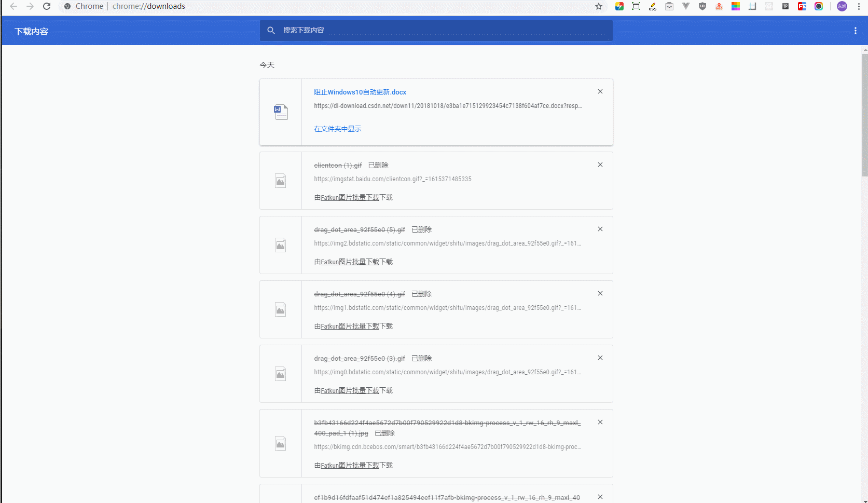Click the deleted filename drag_dot_area_92f55e0 (3).gif
The height and width of the screenshot is (503, 868).
pyautogui.click(x=360, y=358)
